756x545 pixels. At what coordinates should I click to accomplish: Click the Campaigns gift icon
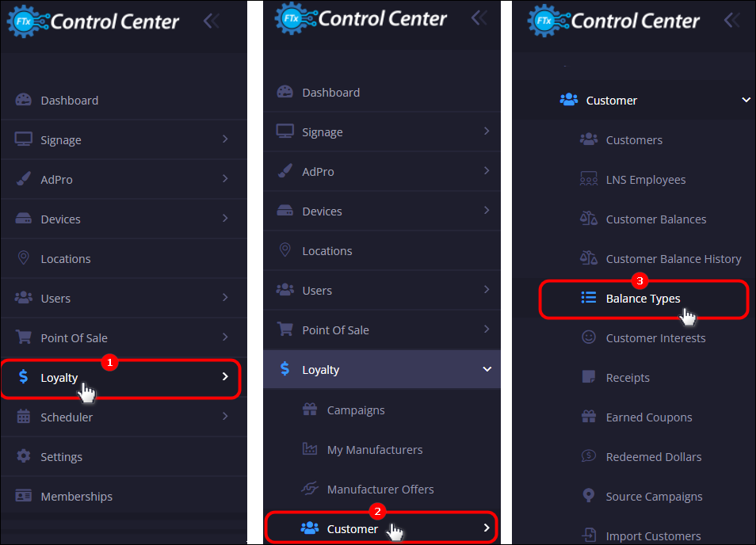click(x=310, y=410)
